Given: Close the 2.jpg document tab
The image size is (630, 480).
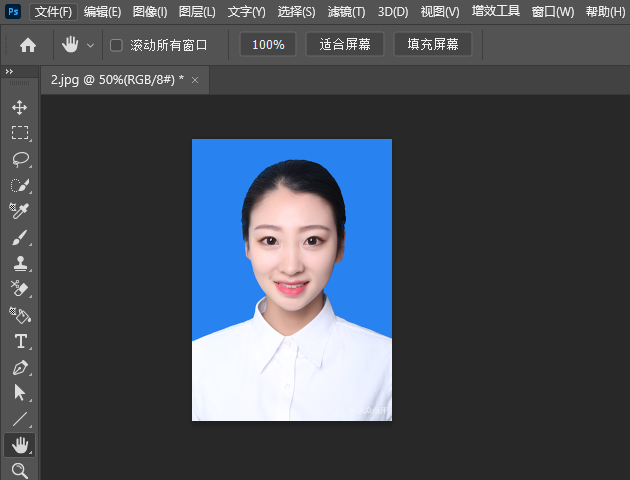Looking at the screenshot, I should [x=195, y=80].
